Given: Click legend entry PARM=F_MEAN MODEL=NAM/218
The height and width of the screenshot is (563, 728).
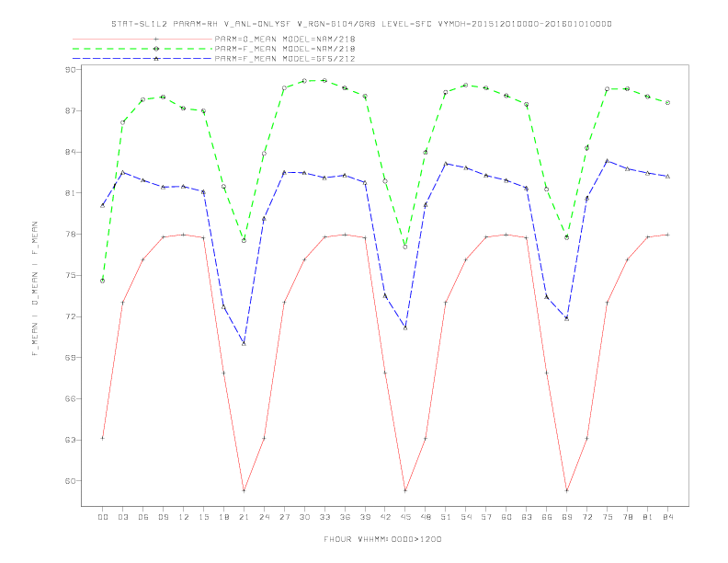Looking at the screenshot, I should pos(285,49).
